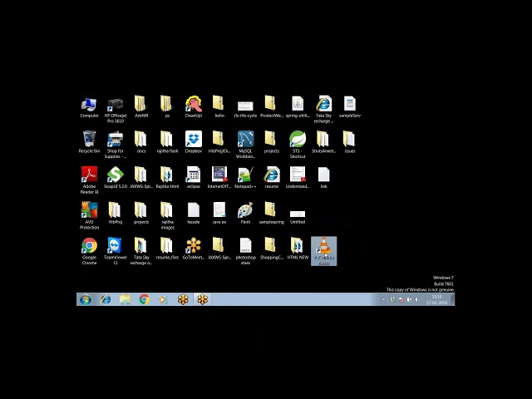Show hidden system tray icons arrow
The image size is (532, 399).
click(x=384, y=299)
